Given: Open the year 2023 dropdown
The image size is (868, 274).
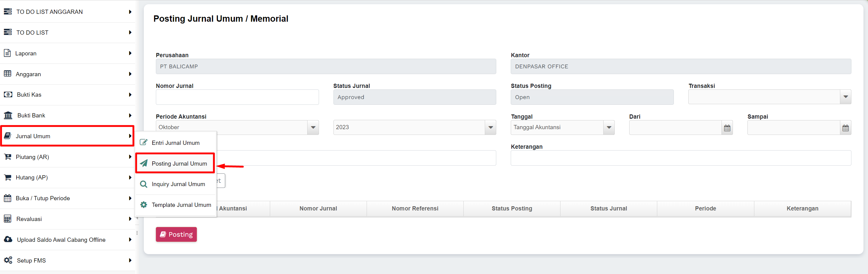Looking at the screenshot, I should [x=490, y=128].
